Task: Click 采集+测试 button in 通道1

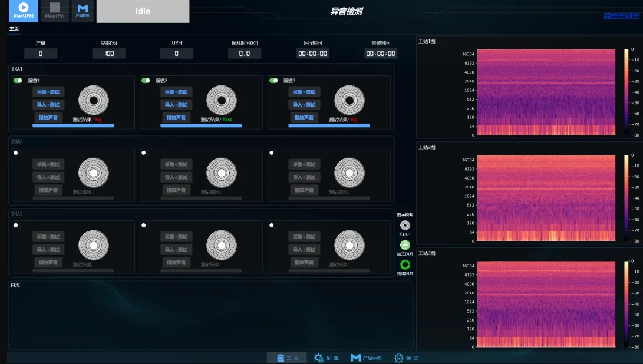Action: pos(48,92)
